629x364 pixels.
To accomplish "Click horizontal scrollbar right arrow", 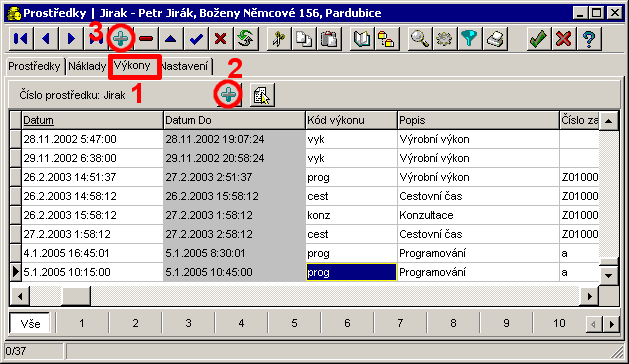I will coord(589,296).
